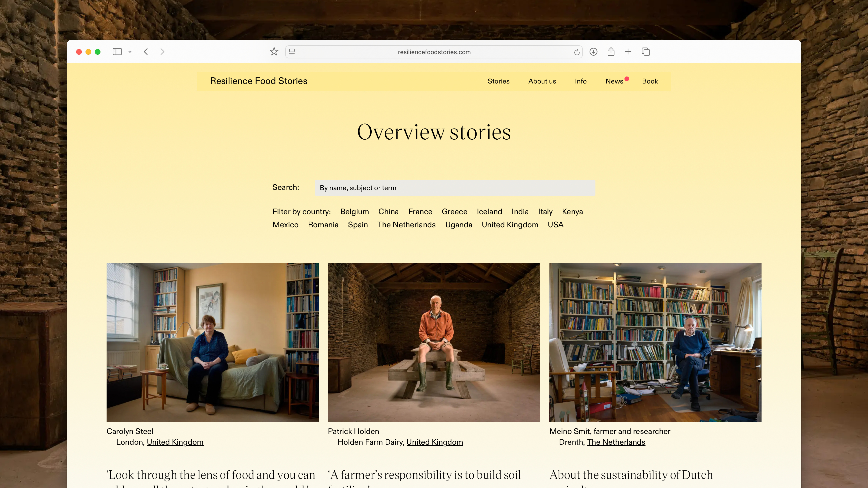
Task: Reload the page with the refresh icon
Action: point(576,52)
